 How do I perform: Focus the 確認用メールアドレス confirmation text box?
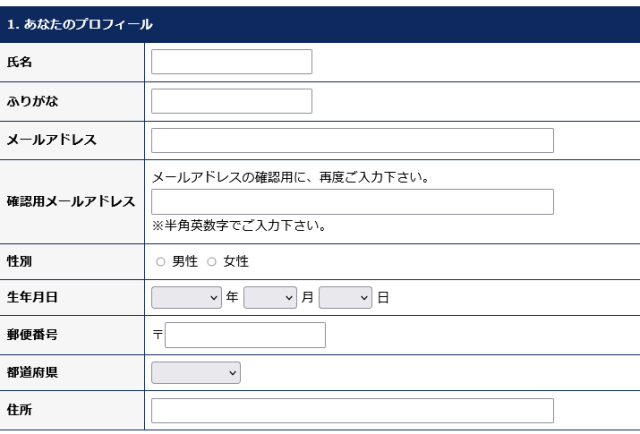(352, 202)
